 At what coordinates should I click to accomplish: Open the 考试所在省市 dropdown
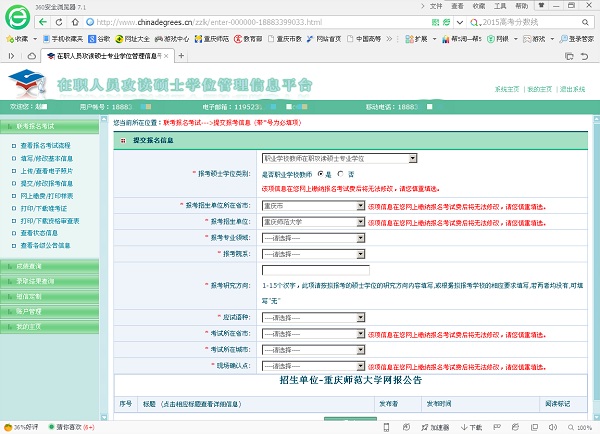click(313, 334)
